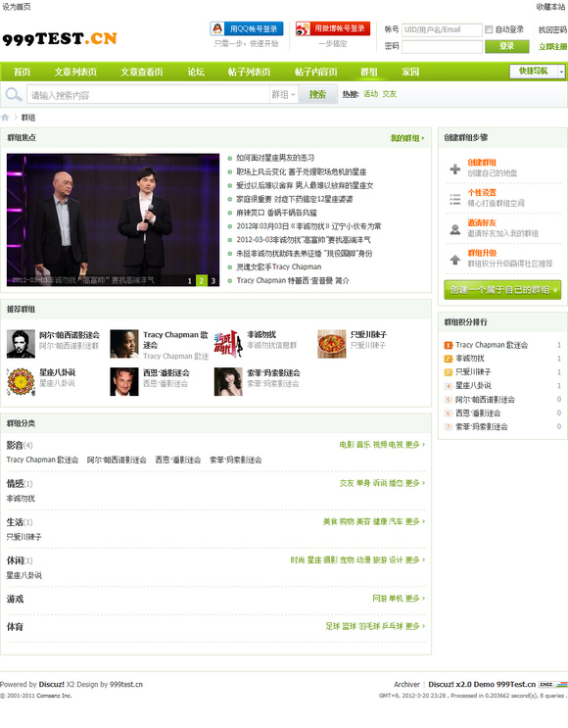The height and width of the screenshot is (728, 568).
Task: Open the 索菲·玛索影迷会 avatar
Action: tap(228, 382)
